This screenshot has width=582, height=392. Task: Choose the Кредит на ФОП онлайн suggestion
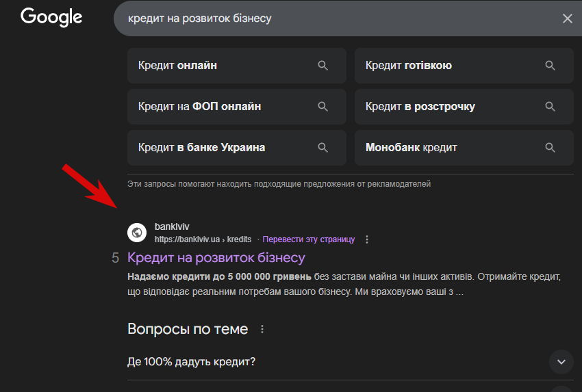tap(237, 107)
